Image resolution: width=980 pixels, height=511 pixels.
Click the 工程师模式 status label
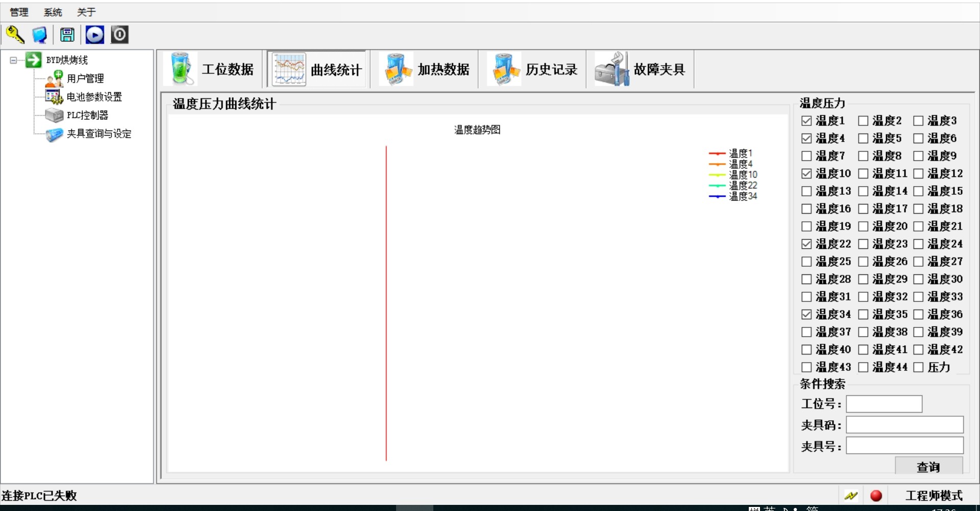click(934, 496)
